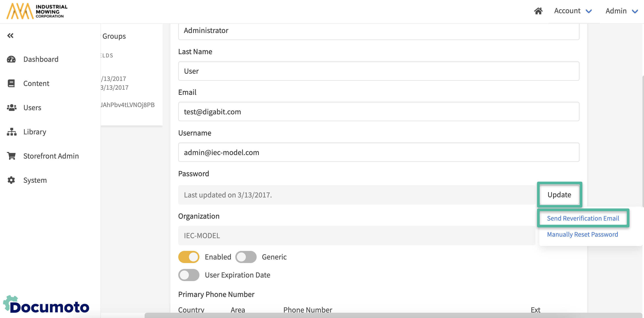Enable the User Expiration Date toggle
The height and width of the screenshot is (318, 644).
189,275
